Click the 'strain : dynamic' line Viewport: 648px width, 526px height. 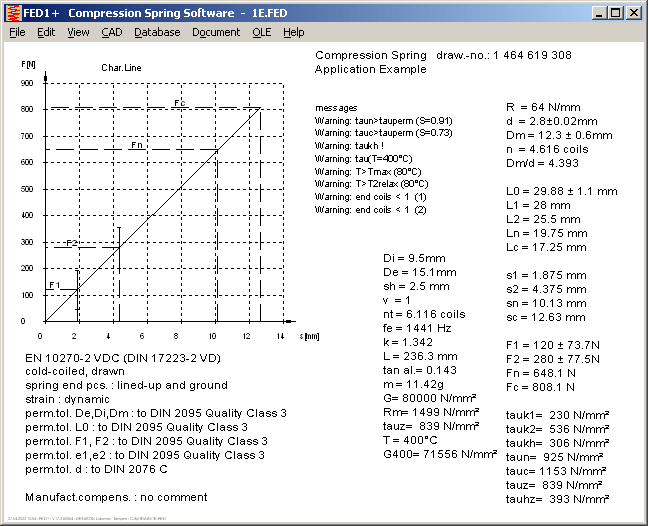coord(67,400)
